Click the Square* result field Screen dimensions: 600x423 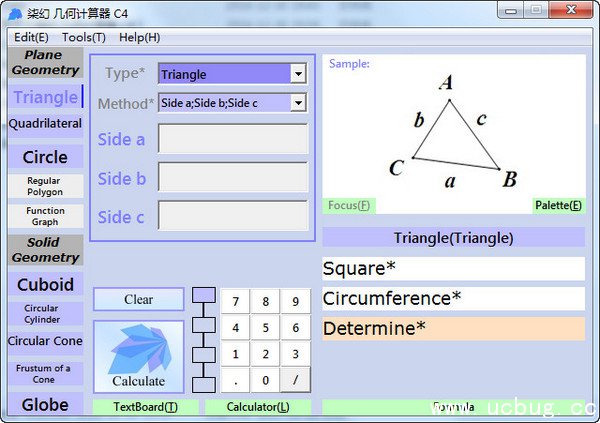coord(454,269)
